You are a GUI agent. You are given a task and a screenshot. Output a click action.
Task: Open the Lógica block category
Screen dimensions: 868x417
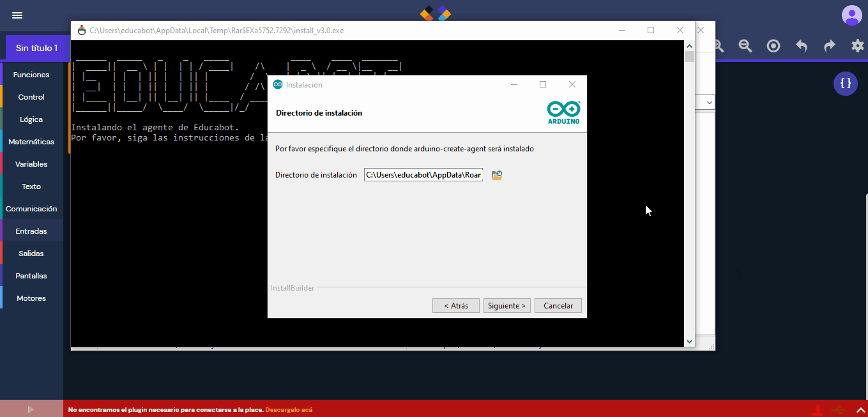(x=31, y=119)
